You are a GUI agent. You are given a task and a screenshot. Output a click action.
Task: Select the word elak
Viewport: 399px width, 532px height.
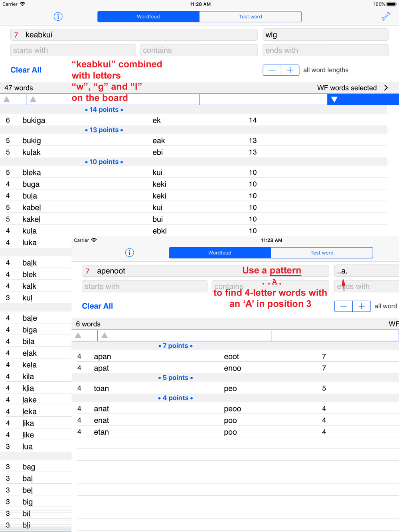tap(30, 353)
